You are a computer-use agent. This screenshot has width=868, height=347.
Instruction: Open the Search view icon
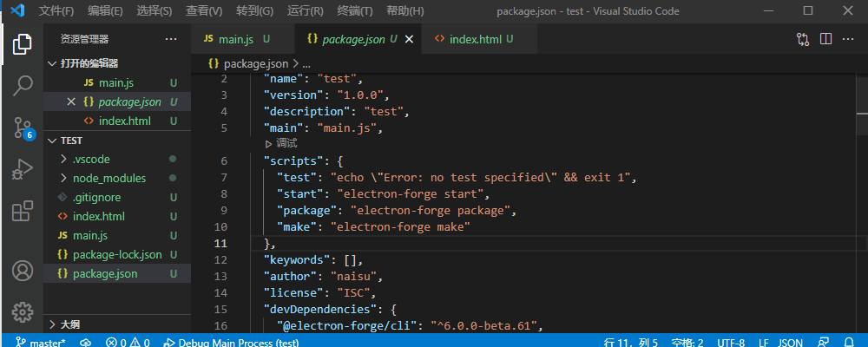point(23,85)
